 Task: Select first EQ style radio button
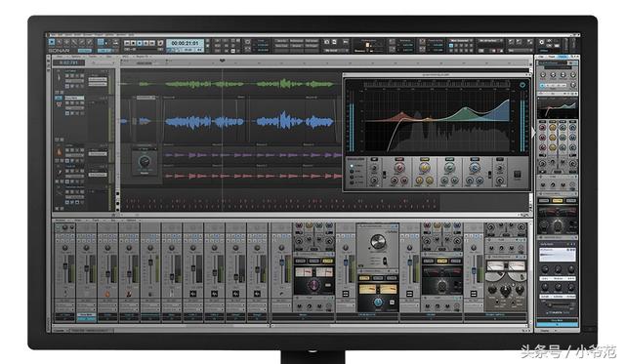[352, 166]
